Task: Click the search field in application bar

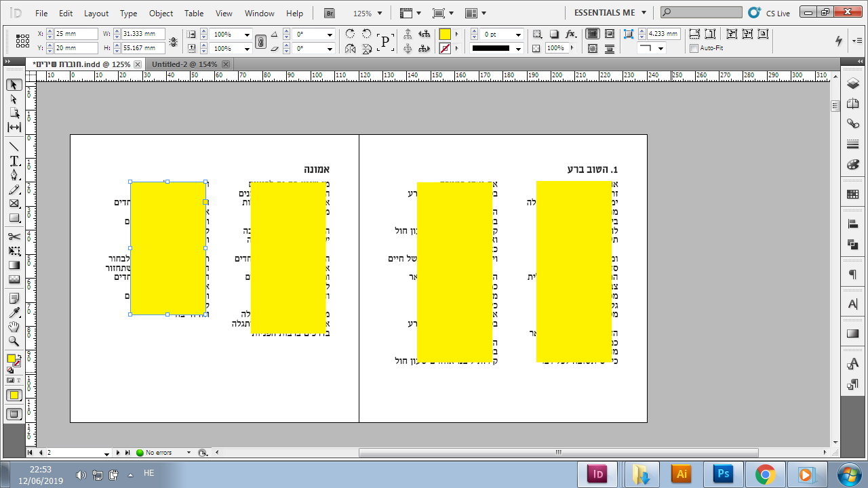Action: tap(702, 12)
